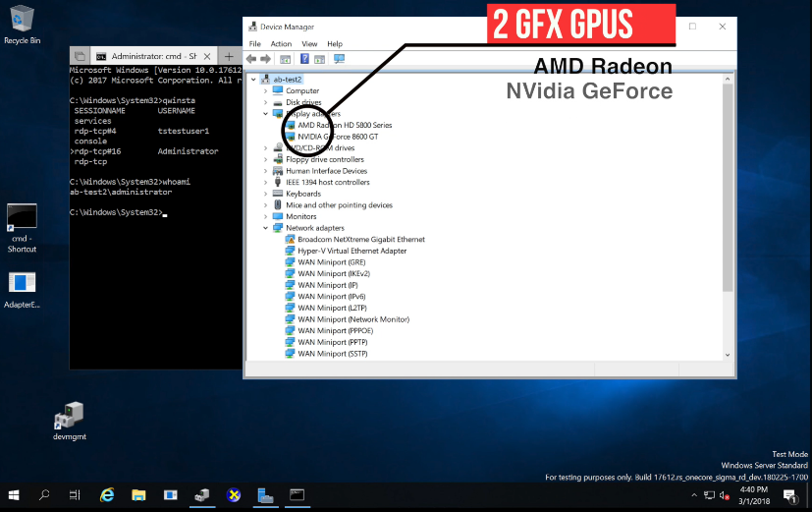
Task: Click the Device Manager vertical scrollbar
Action: 728,197
